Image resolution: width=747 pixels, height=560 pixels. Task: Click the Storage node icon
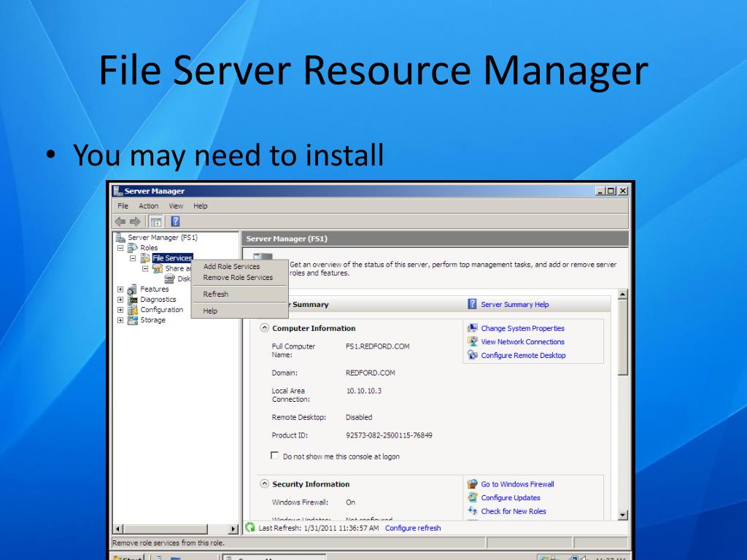133,320
